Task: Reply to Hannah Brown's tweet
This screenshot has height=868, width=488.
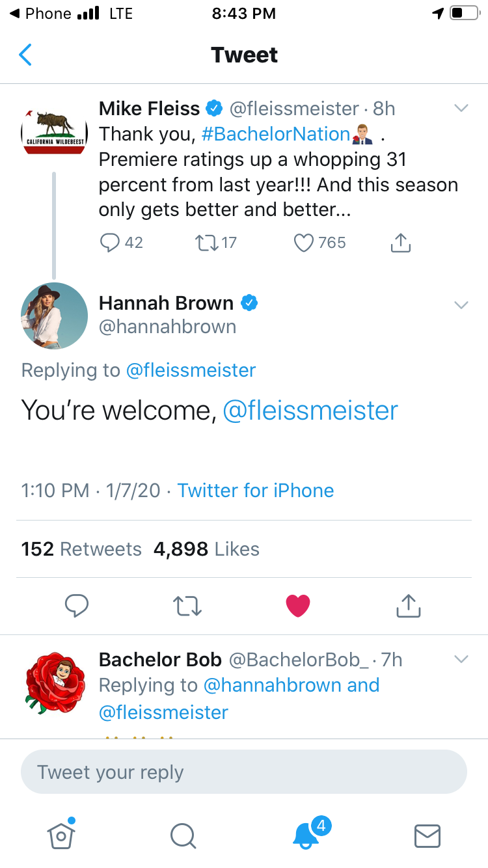Action: pos(77,606)
